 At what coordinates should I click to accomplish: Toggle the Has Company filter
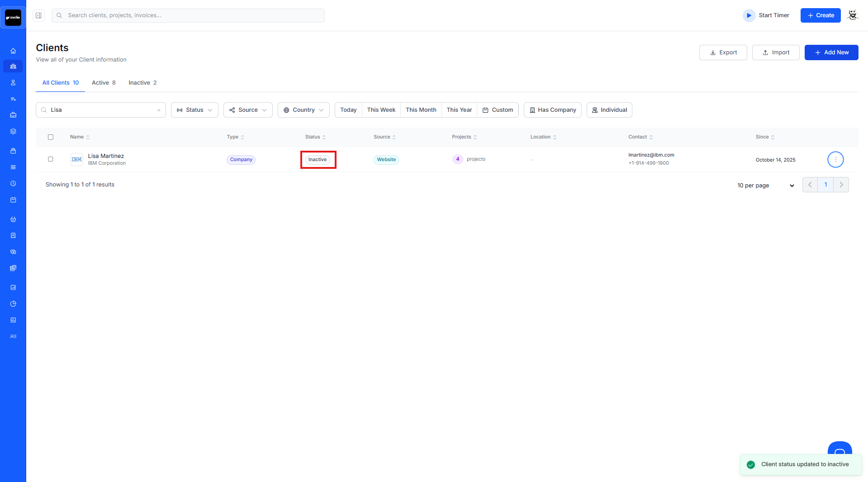(553, 110)
